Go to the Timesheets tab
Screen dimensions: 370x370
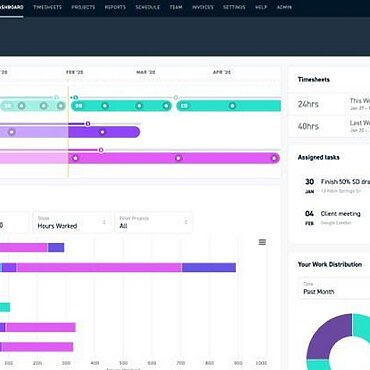point(47,7)
